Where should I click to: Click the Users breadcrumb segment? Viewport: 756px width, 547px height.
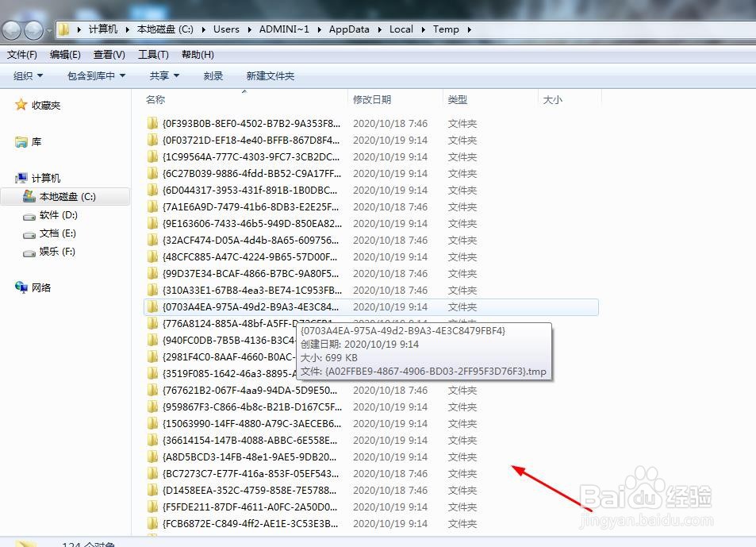pos(226,29)
